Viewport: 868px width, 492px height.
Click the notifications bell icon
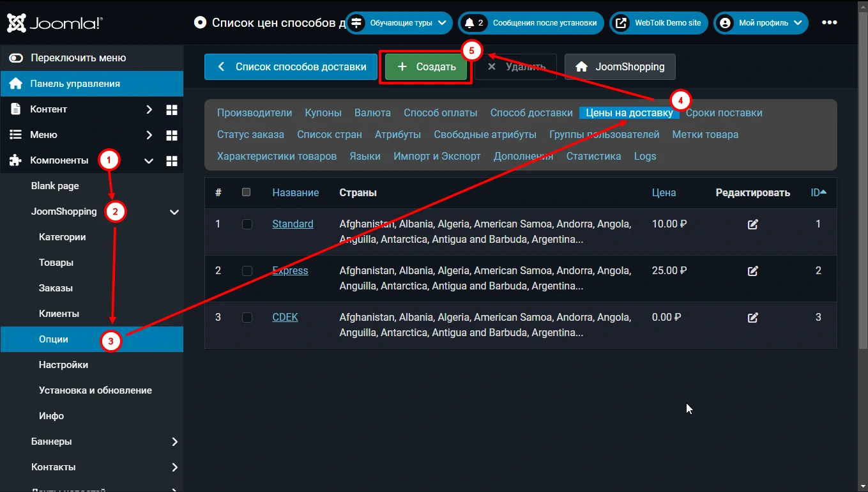[469, 23]
